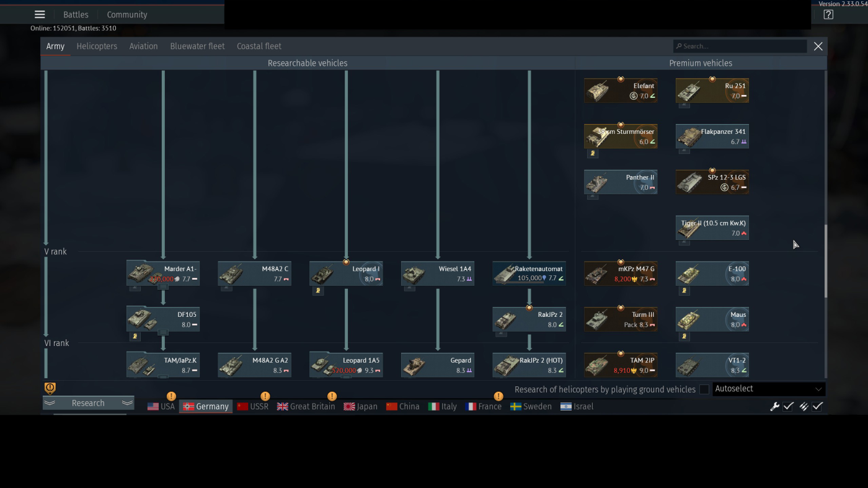Select the mKPz M47 G tank
This screenshot has width=868, height=488.
621,274
